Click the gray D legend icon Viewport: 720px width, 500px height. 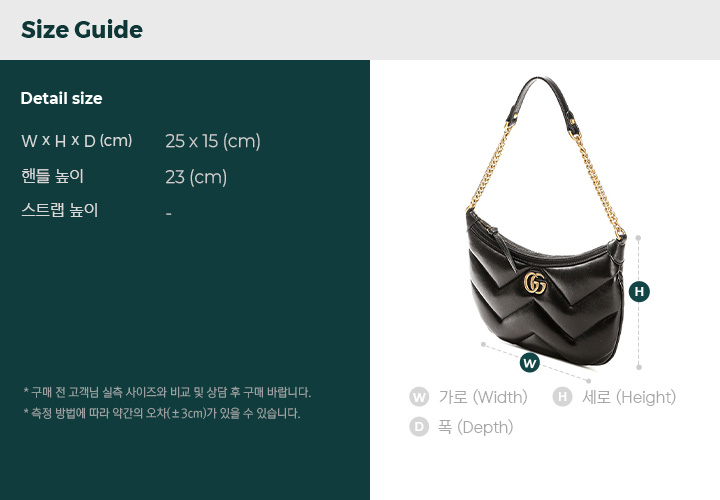click(x=419, y=427)
